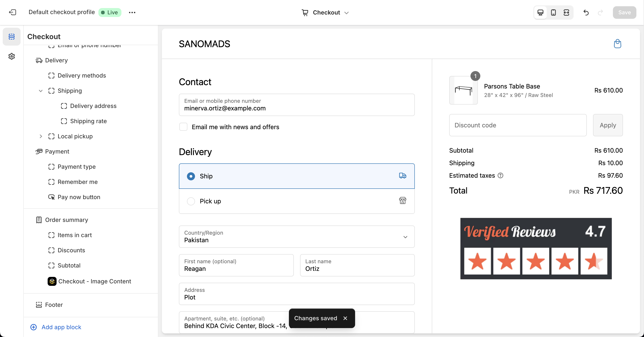Viewport: 644px width, 337px height.
Task: Open the three-dot more actions menu
Action: (132, 13)
